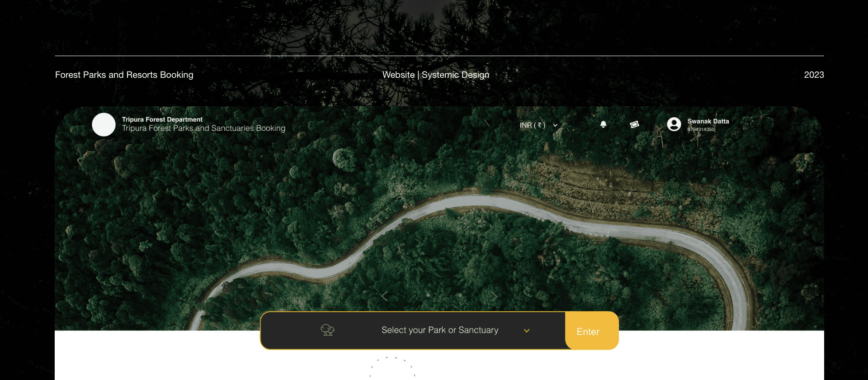The width and height of the screenshot is (868, 380).
Task: Click the user profile avatar icon
Action: coord(674,124)
